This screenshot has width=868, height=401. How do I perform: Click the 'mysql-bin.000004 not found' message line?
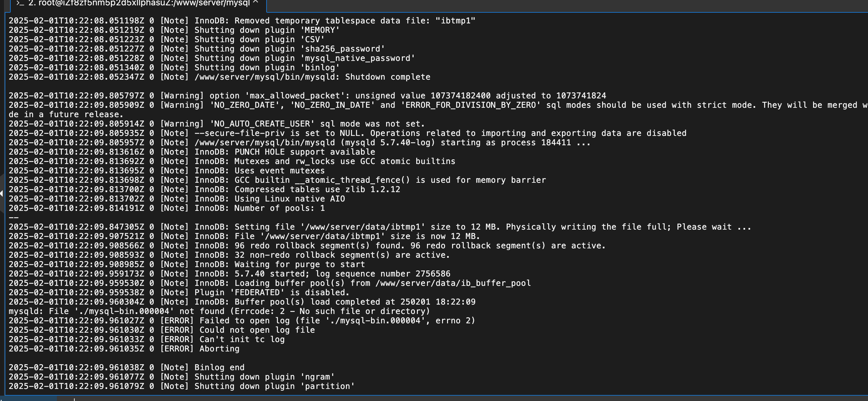(x=219, y=311)
